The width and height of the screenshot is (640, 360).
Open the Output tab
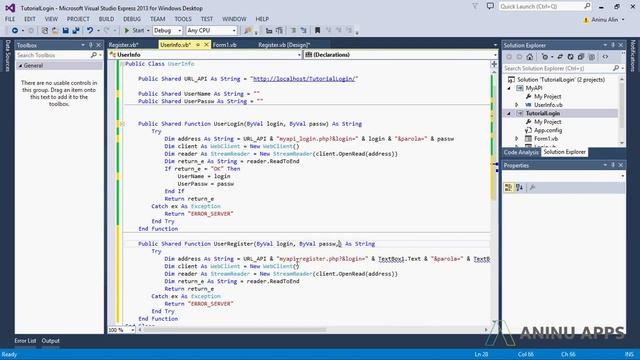51,340
